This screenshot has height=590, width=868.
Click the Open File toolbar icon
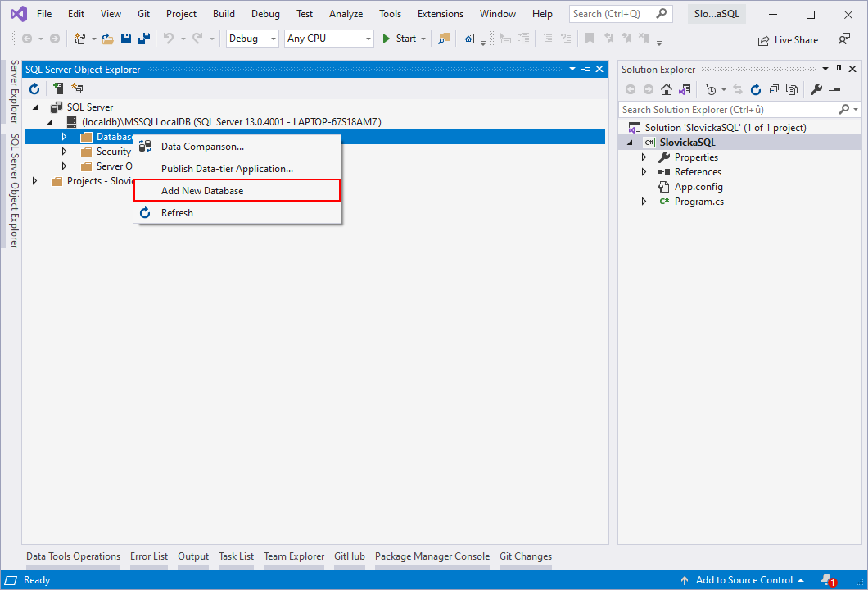[x=108, y=39]
